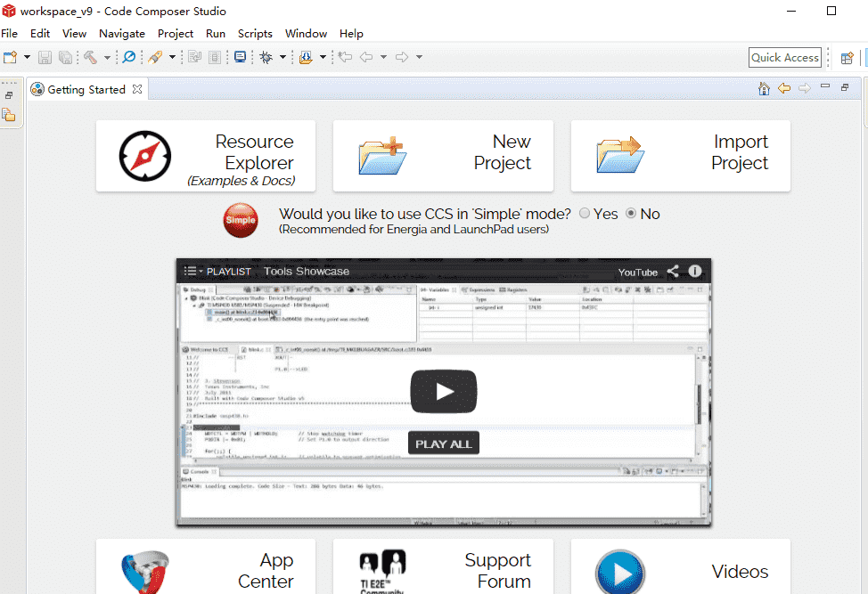Click the Quick Access search field
Viewport: 868px width, 594px height.
pyautogui.click(x=785, y=58)
